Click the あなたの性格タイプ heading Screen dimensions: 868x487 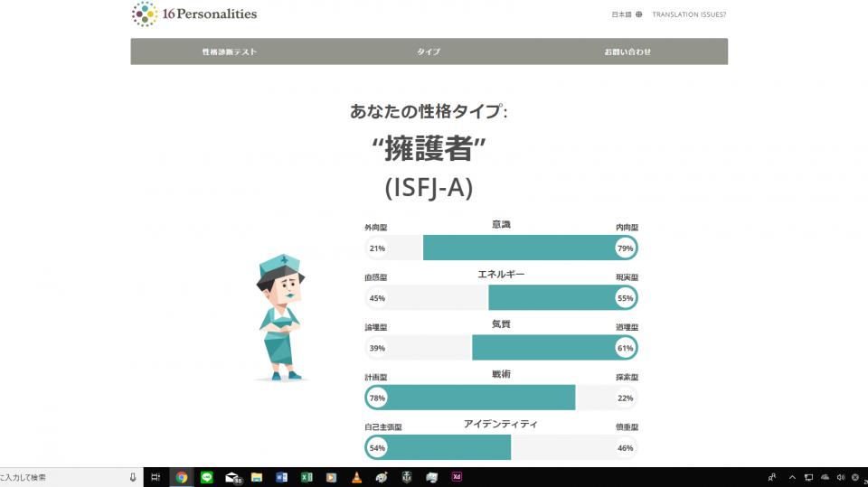(429, 111)
